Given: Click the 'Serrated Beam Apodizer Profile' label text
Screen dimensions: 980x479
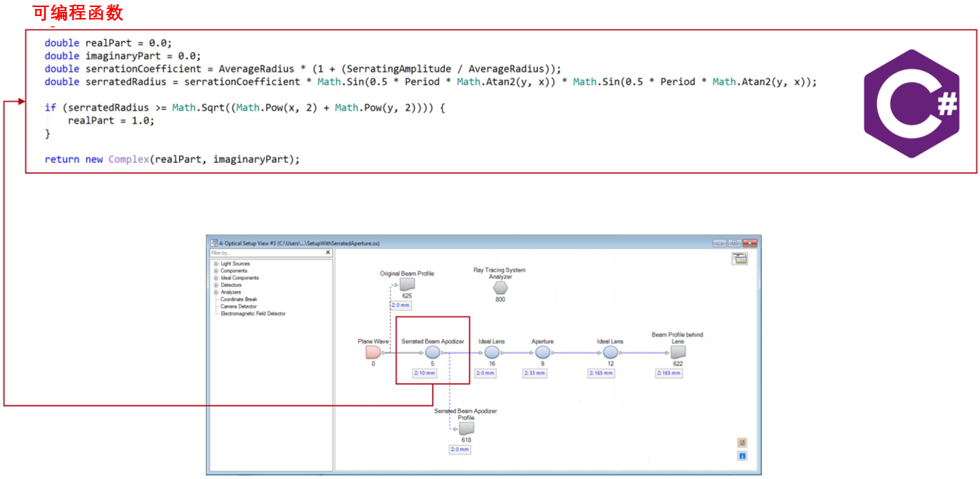Looking at the screenshot, I should pyautogui.click(x=466, y=414).
